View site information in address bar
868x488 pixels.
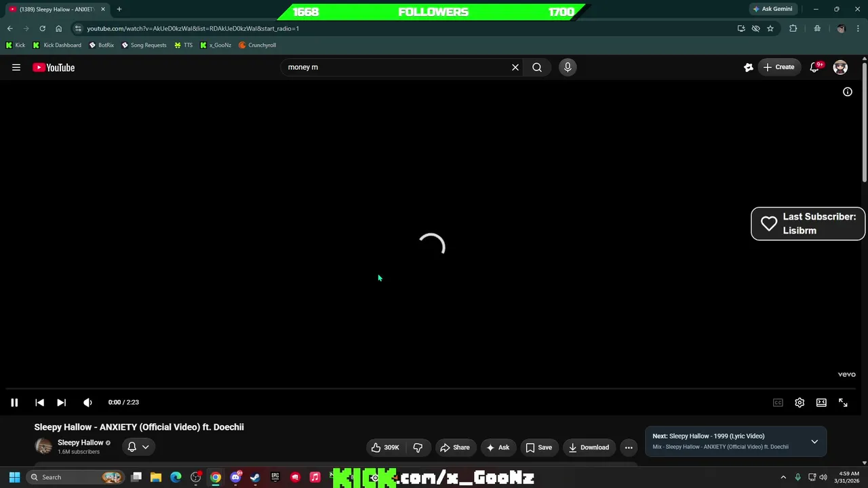[x=78, y=28]
